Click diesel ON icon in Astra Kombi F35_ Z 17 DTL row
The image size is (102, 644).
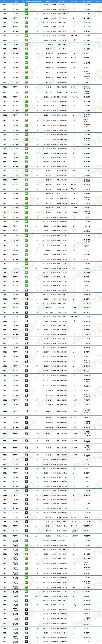(26, 605)
